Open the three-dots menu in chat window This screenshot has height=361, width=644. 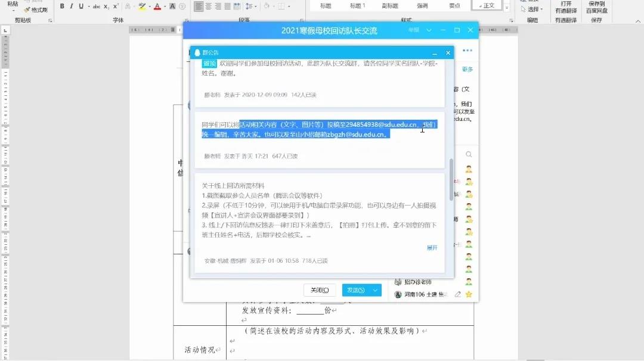tap(468, 51)
